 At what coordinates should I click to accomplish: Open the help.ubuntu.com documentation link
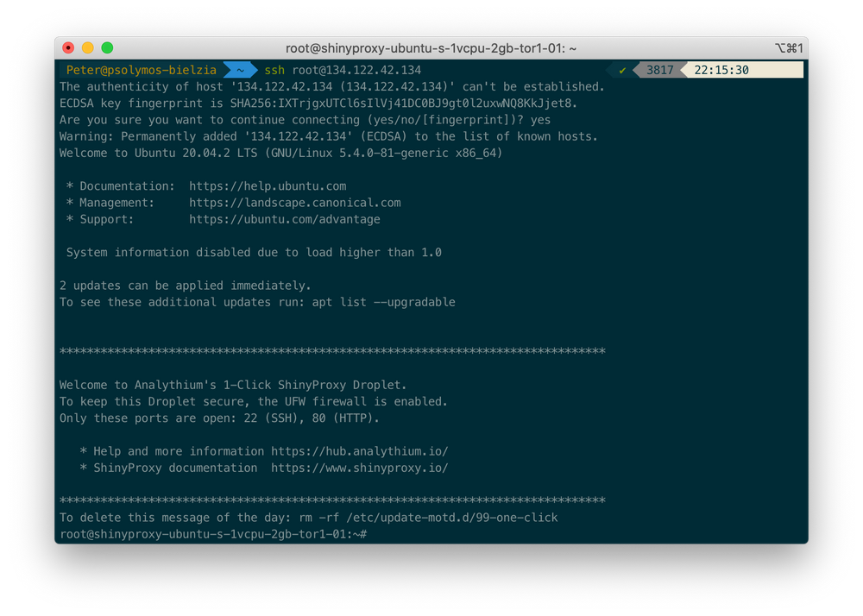click(x=268, y=186)
